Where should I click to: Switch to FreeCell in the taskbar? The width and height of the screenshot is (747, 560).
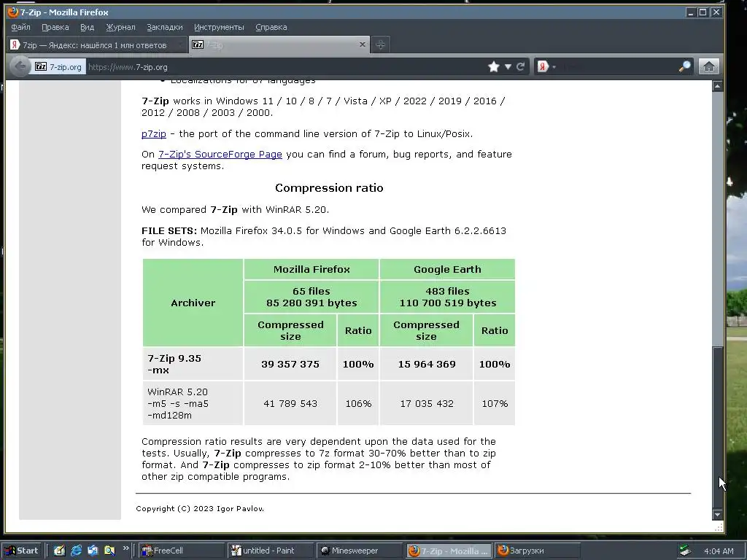click(182, 551)
